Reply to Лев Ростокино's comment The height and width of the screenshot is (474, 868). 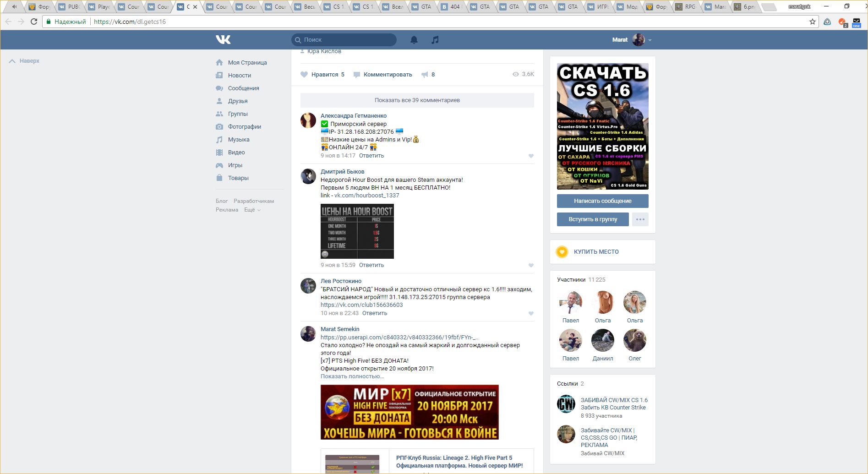pyautogui.click(x=375, y=313)
